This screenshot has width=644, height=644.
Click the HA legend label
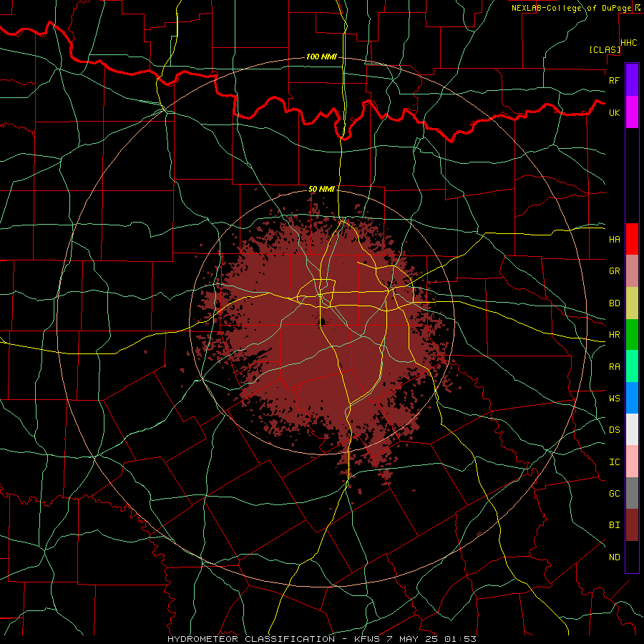tap(614, 239)
